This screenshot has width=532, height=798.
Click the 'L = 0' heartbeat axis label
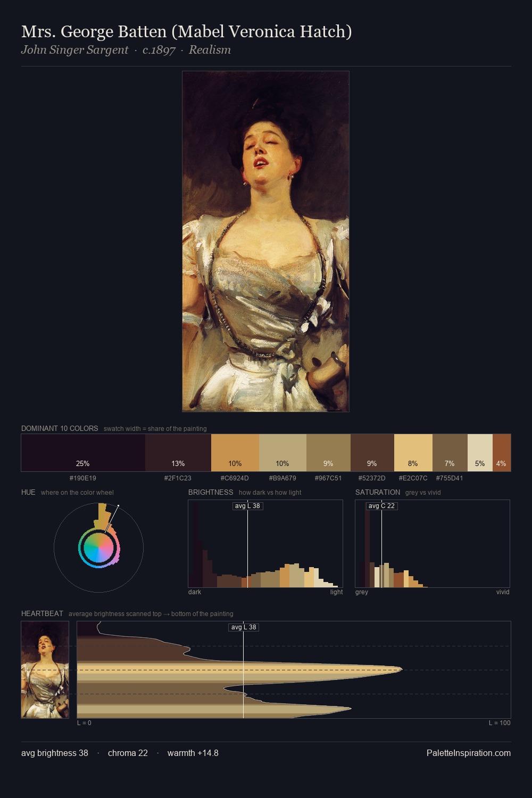coord(84,723)
